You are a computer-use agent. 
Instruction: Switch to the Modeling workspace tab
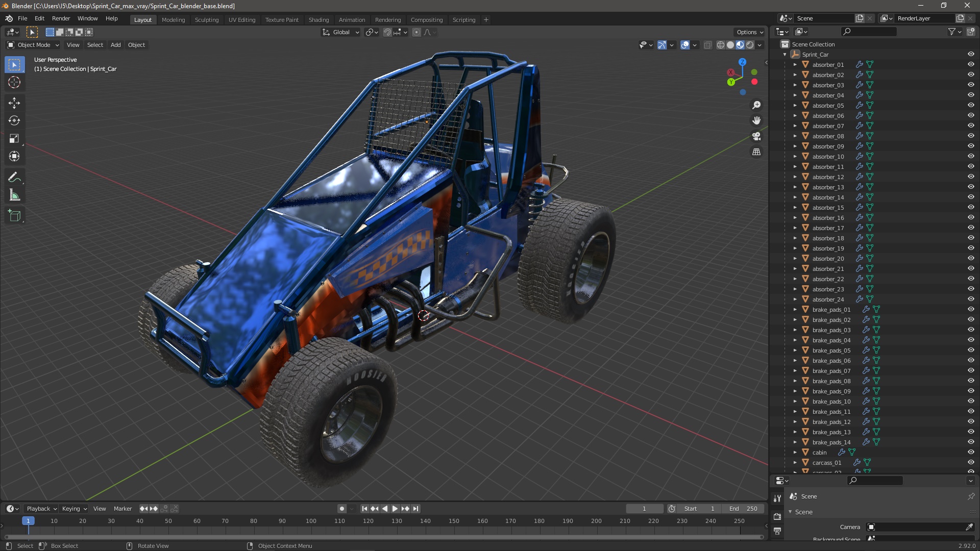pos(173,20)
